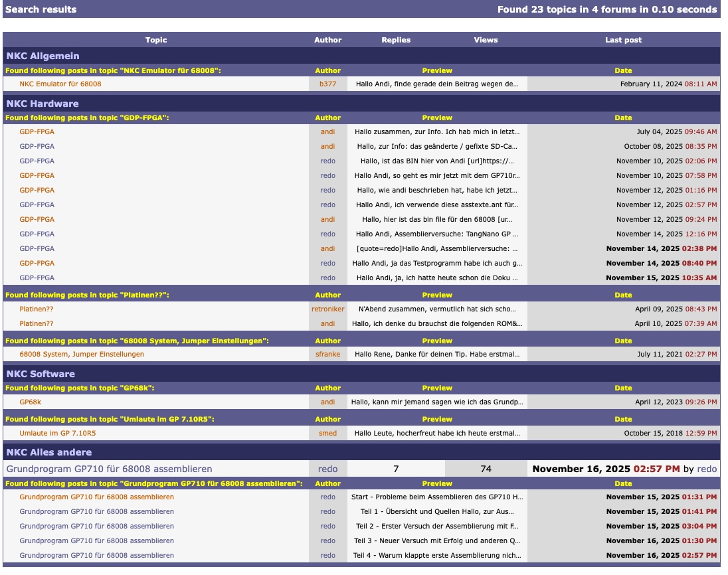View author b377's profile

(327, 84)
